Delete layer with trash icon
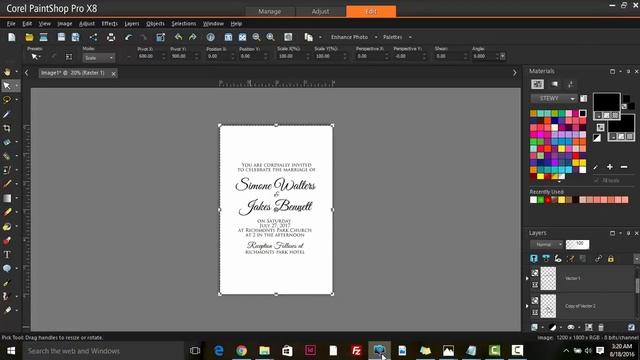Screen dimensions: 640x360 (601, 327)
